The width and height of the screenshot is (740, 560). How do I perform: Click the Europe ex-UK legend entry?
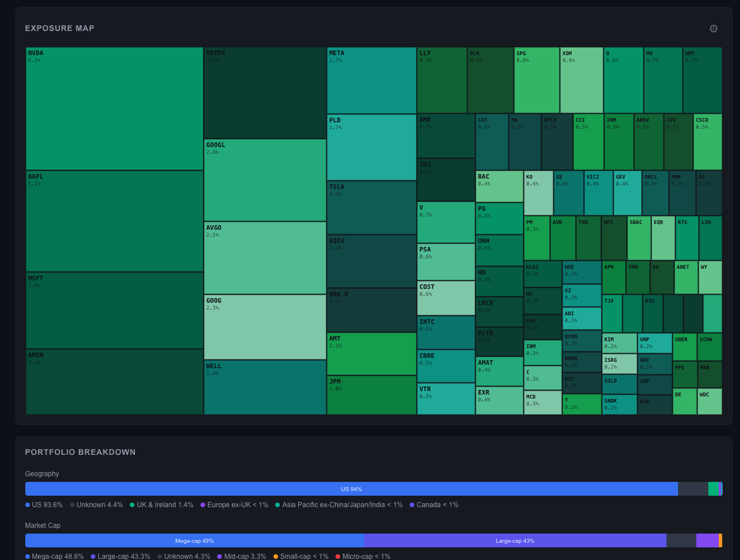pyautogui.click(x=234, y=505)
